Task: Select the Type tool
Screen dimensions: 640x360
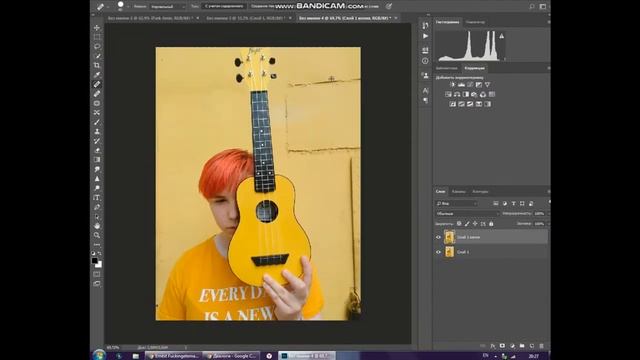Action: (x=97, y=198)
